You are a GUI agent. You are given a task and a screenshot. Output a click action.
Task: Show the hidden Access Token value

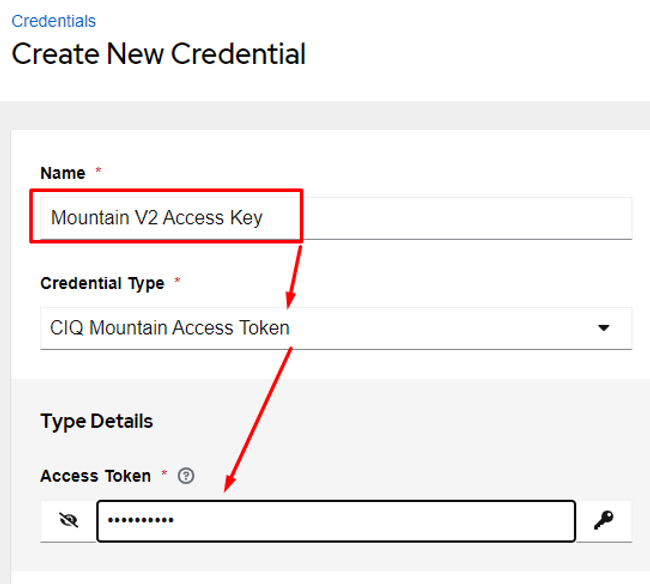tap(68, 521)
